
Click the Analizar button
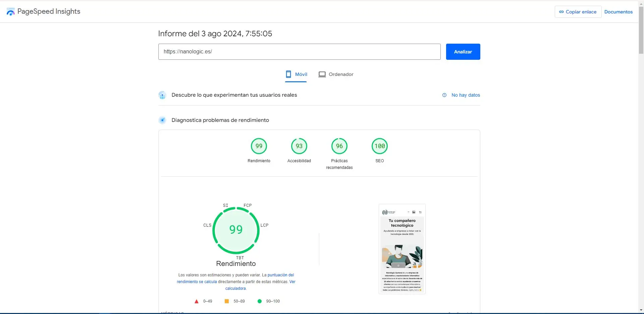point(463,52)
